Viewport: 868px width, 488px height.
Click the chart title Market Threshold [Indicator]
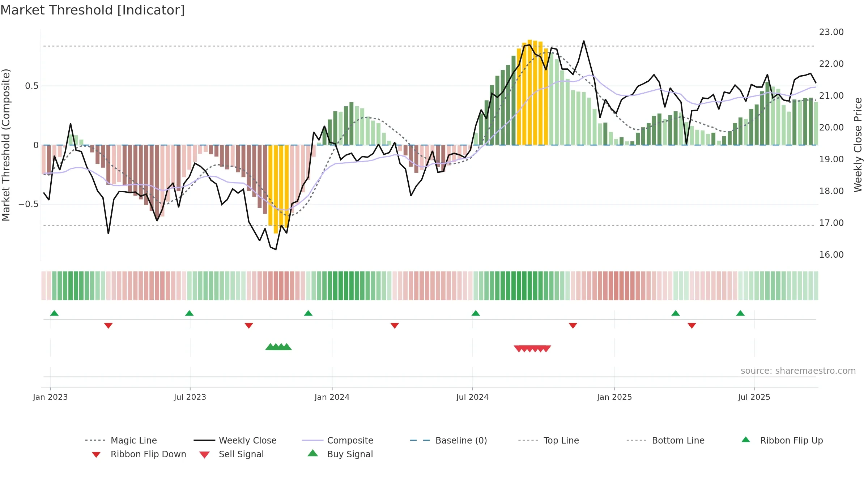pyautogui.click(x=93, y=10)
